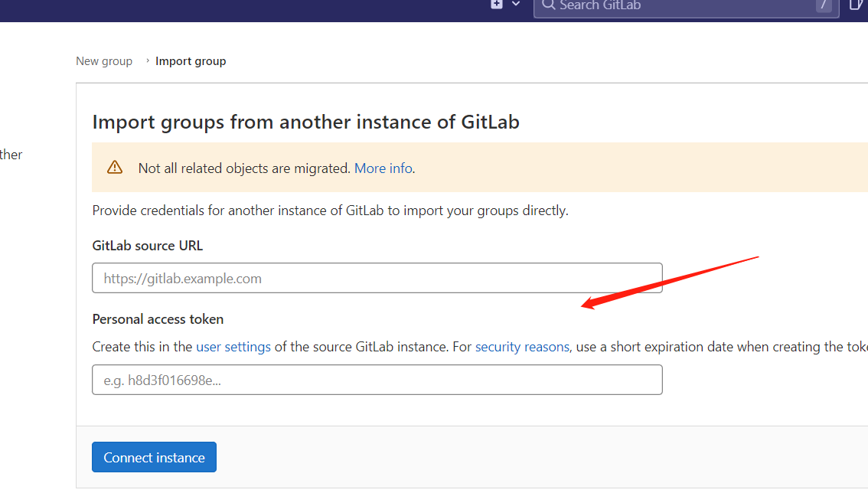Click the slash shortcut hint in search

click(x=824, y=5)
